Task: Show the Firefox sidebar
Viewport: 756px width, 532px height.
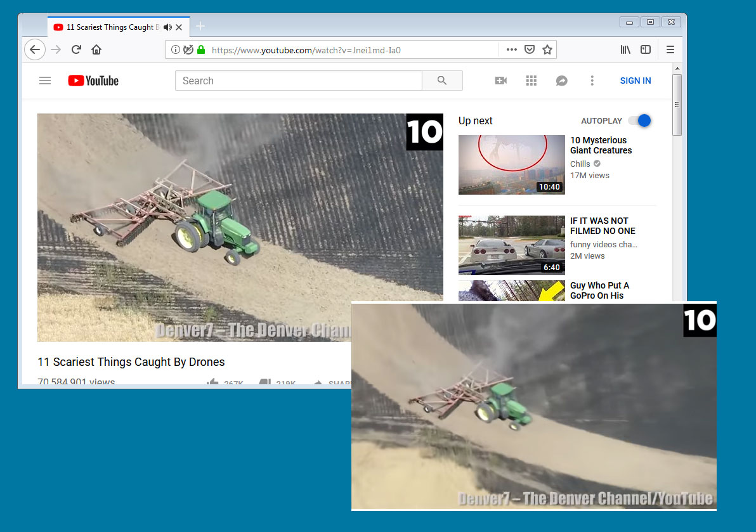Action: click(x=646, y=49)
